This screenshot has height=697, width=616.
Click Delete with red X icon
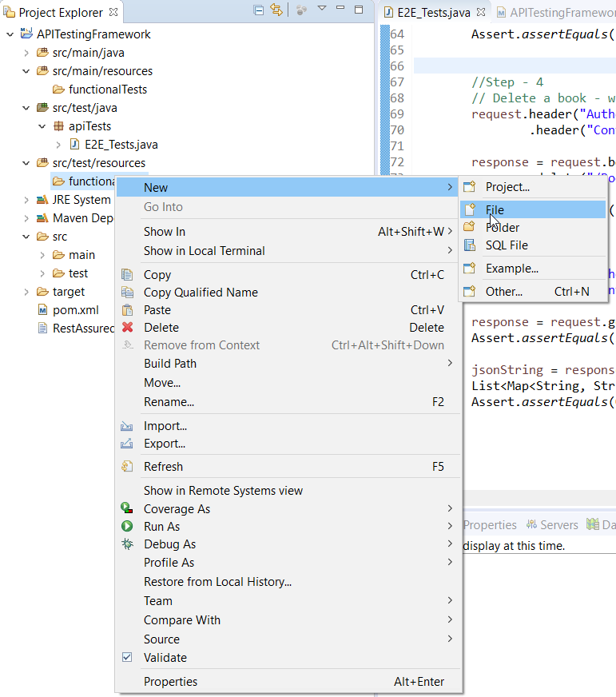[x=288, y=328]
